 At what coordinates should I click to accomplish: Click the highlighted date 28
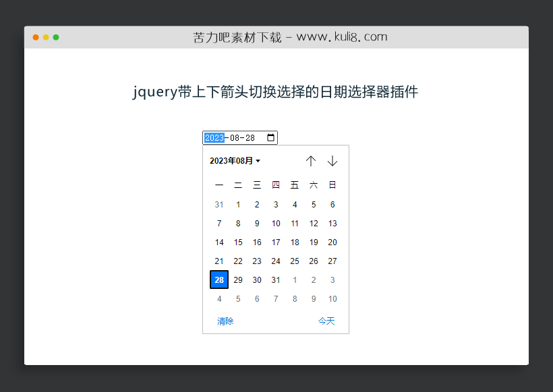(x=219, y=280)
